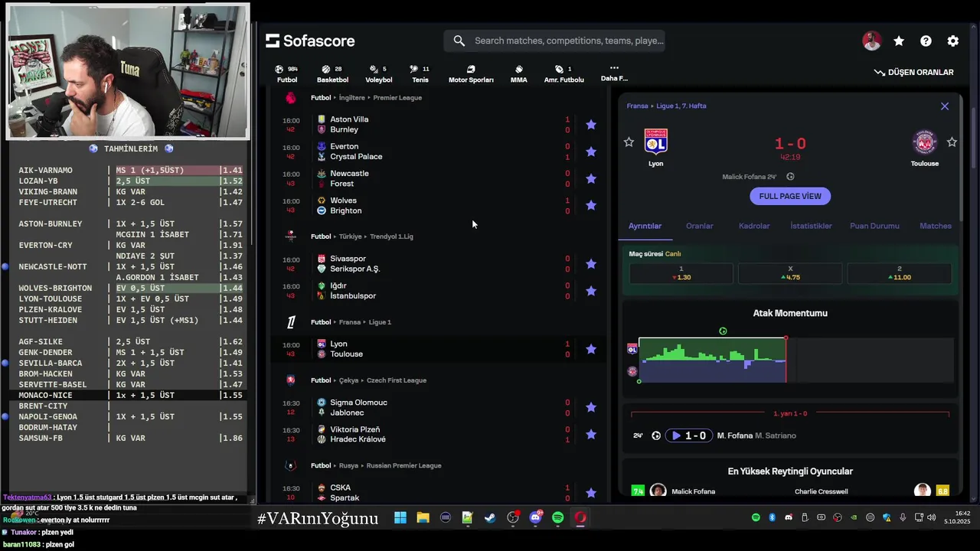Switch to the Matches tab
Image resolution: width=980 pixels, height=551 pixels.
coord(936,226)
